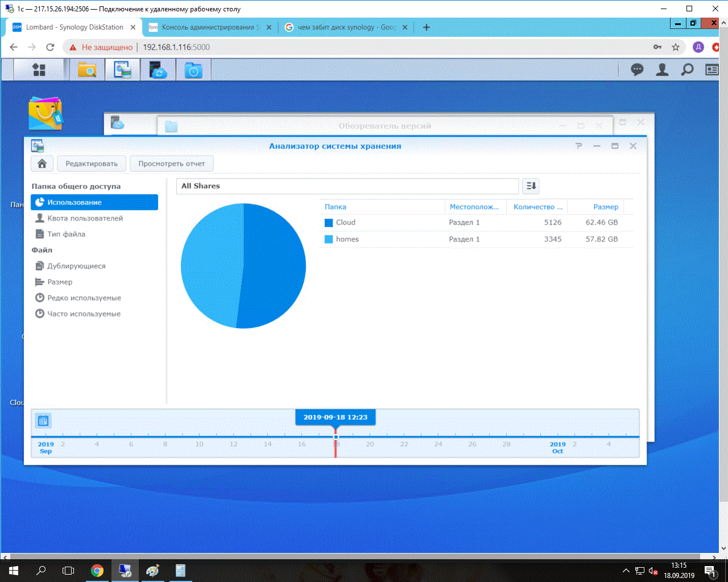Click the sort order button beside All Shares

point(531,186)
